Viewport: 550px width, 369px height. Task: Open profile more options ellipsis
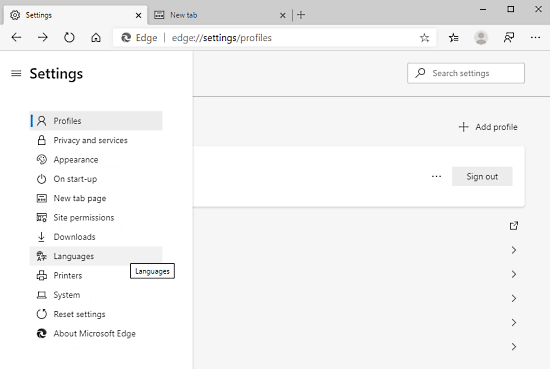436,176
